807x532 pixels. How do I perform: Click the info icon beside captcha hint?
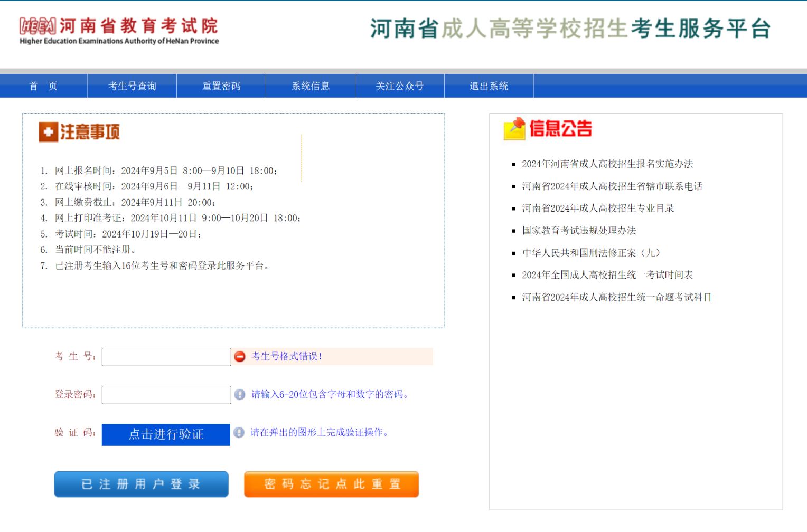[239, 433]
